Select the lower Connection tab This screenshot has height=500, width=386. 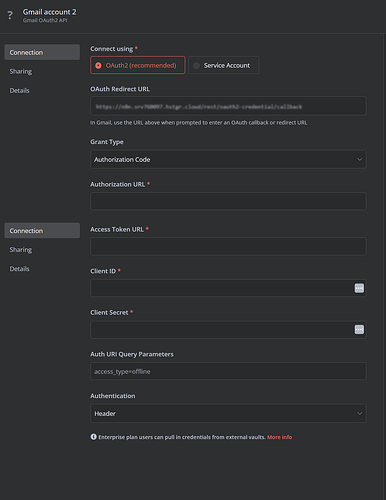click(42, 231)
